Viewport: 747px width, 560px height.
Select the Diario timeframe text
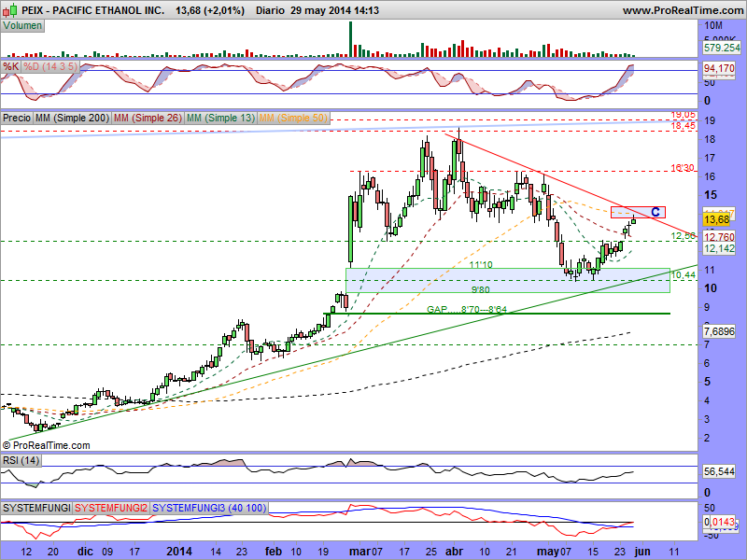270,10
